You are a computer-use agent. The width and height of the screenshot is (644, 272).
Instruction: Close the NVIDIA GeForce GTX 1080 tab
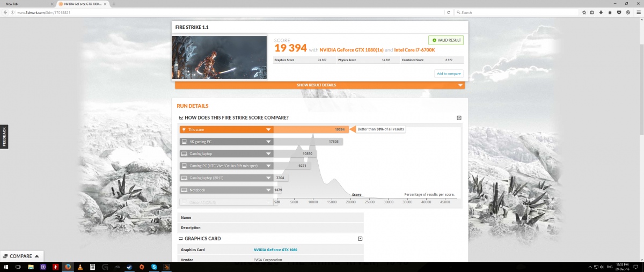[x=106, y=4]
